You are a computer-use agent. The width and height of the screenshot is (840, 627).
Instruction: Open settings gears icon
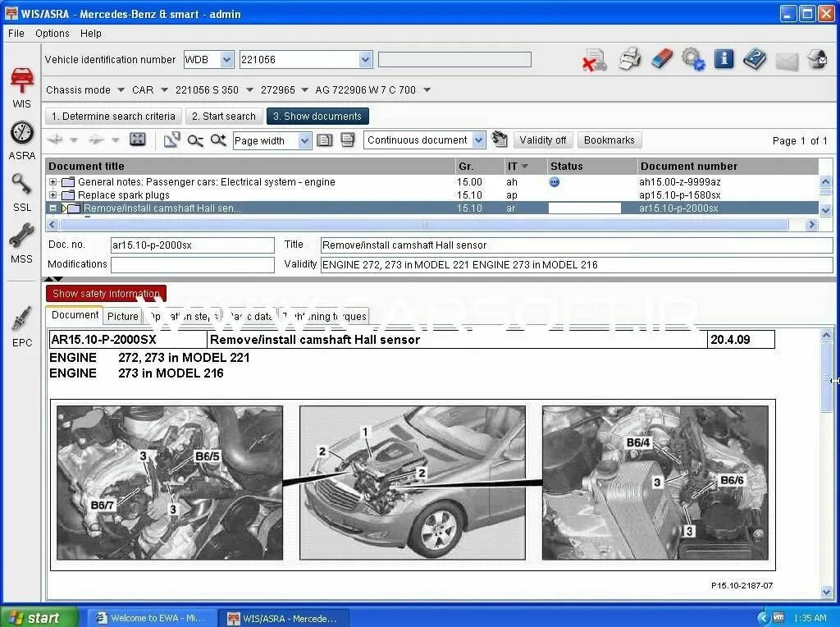[x=693, y=59]
